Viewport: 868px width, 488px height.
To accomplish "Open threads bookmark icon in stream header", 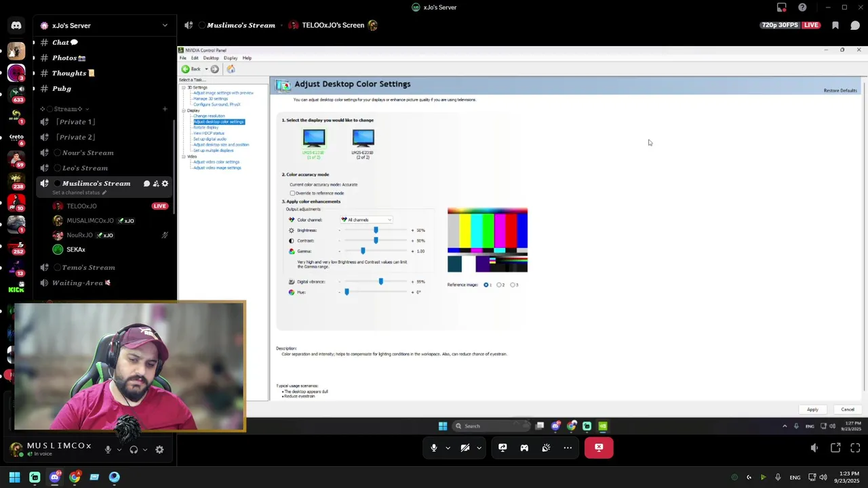I will pos(835,25).
